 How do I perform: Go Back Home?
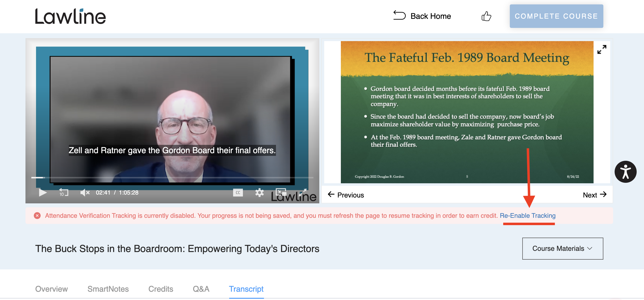click(422, 16)
